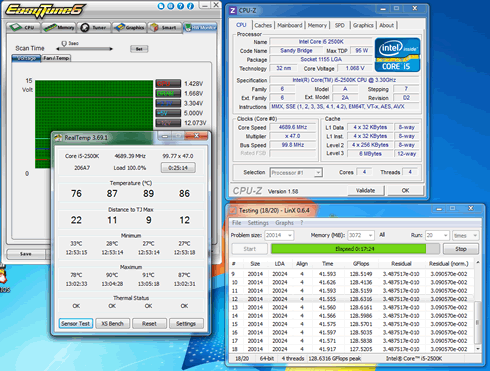Expand the Problem size dropdown in LinX
Image resolution: width=490 pixels, height=371 pixels.
tap(290, 235)
